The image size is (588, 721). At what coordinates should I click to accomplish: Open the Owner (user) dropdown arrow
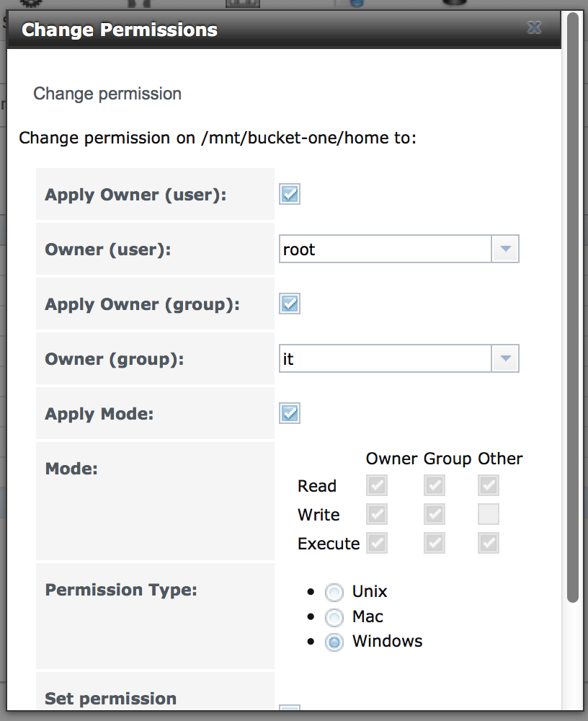click(x=504, y=249)
